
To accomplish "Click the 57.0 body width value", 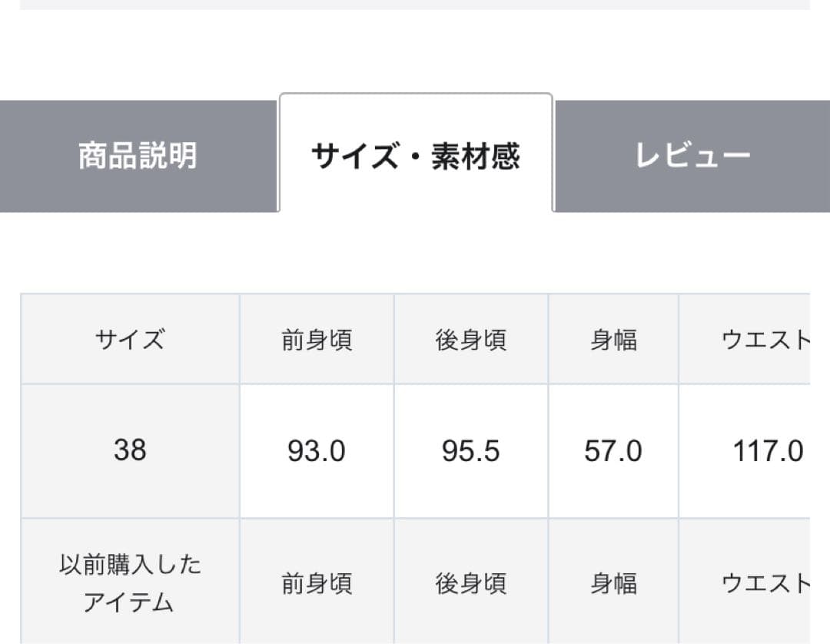I will coord(613,451).
